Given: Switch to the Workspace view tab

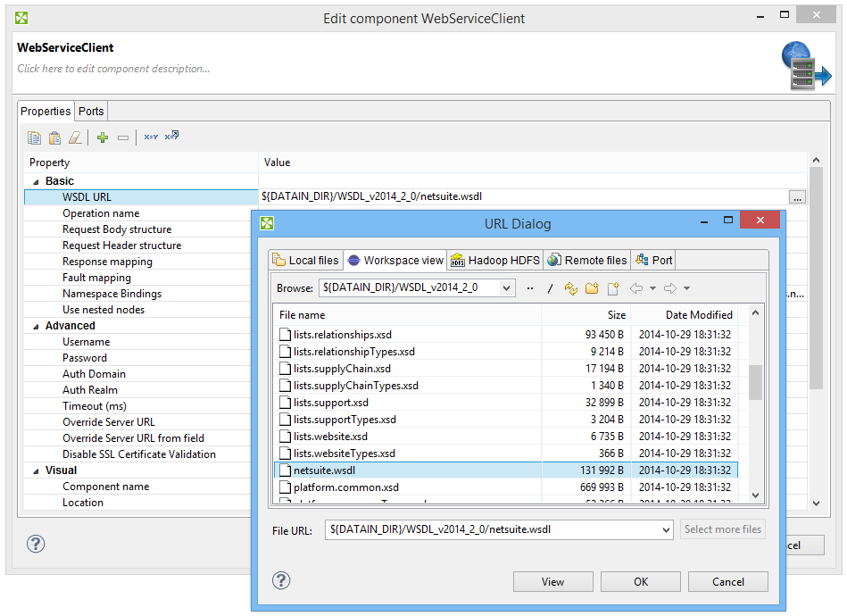Looking at the screenshot, I should [x=395, y=261].
